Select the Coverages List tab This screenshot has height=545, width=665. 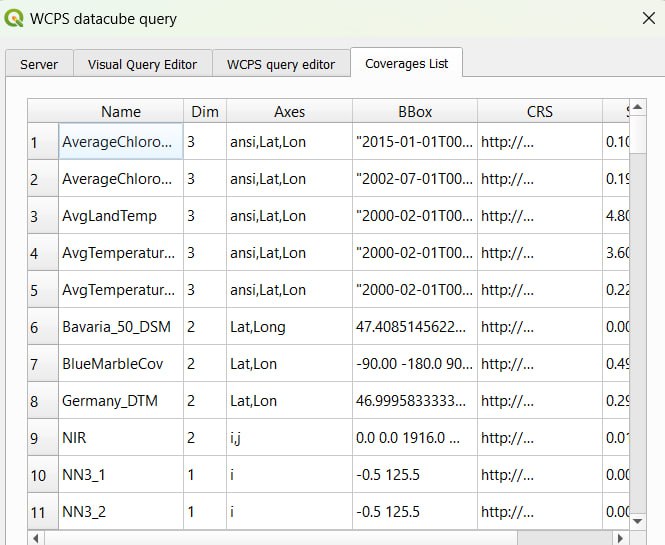point(406,64)
